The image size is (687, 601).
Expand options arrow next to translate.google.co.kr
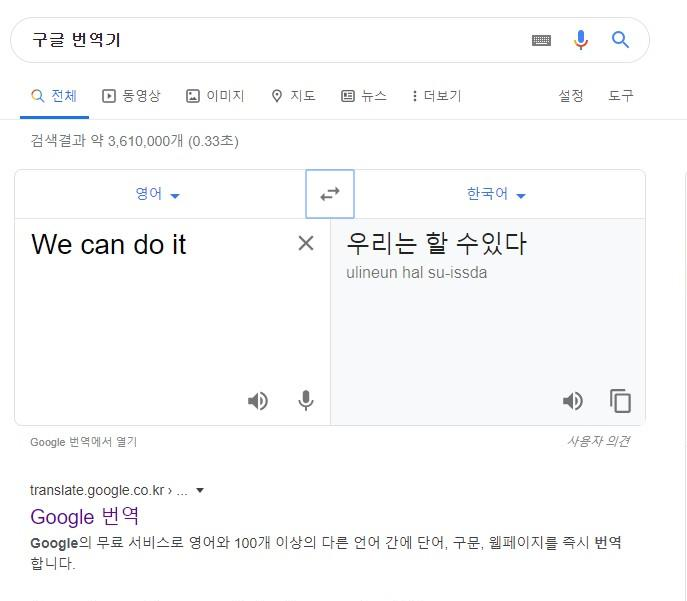point(200,490)
